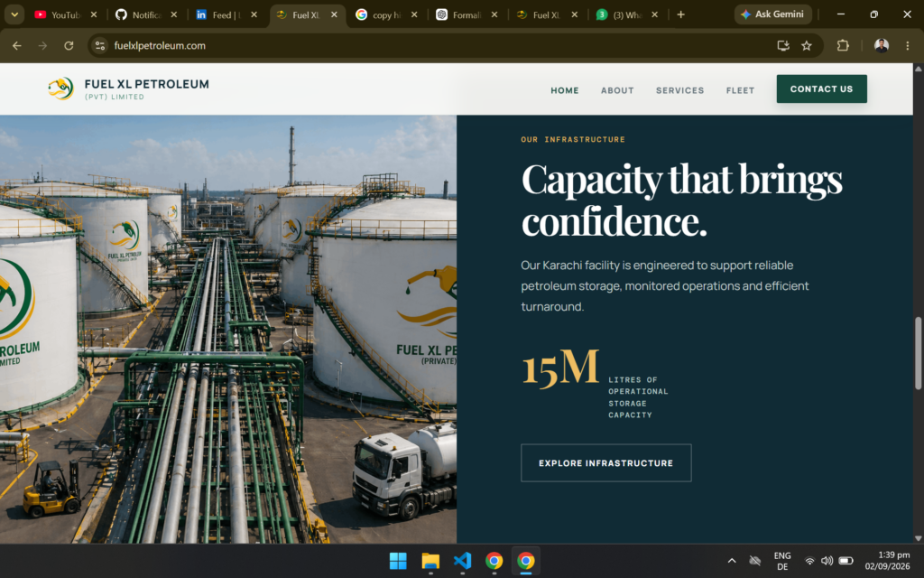
Task: Click the Fuel XL Petroleum logo
Action: tap(128, 89)
